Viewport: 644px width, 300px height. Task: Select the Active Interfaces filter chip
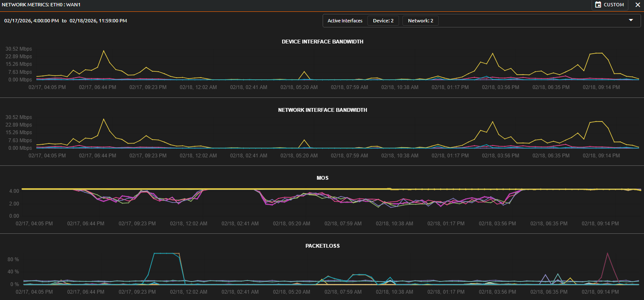pos(345,20)
